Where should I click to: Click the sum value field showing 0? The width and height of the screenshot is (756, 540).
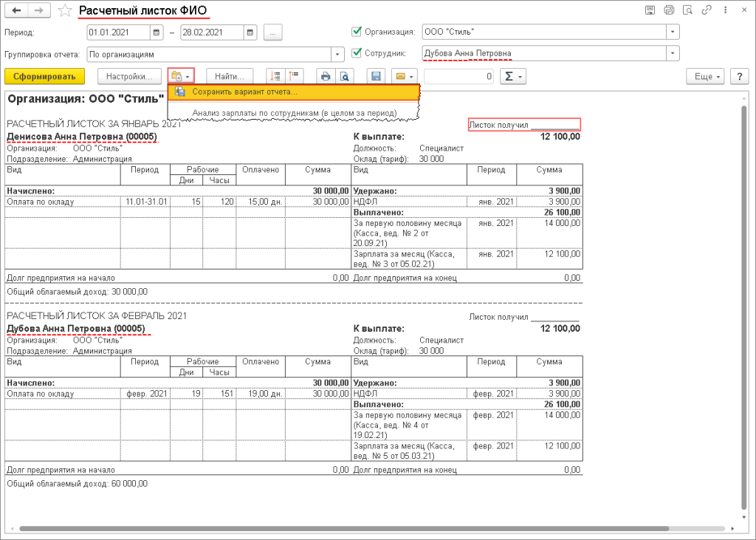point(458,76)
